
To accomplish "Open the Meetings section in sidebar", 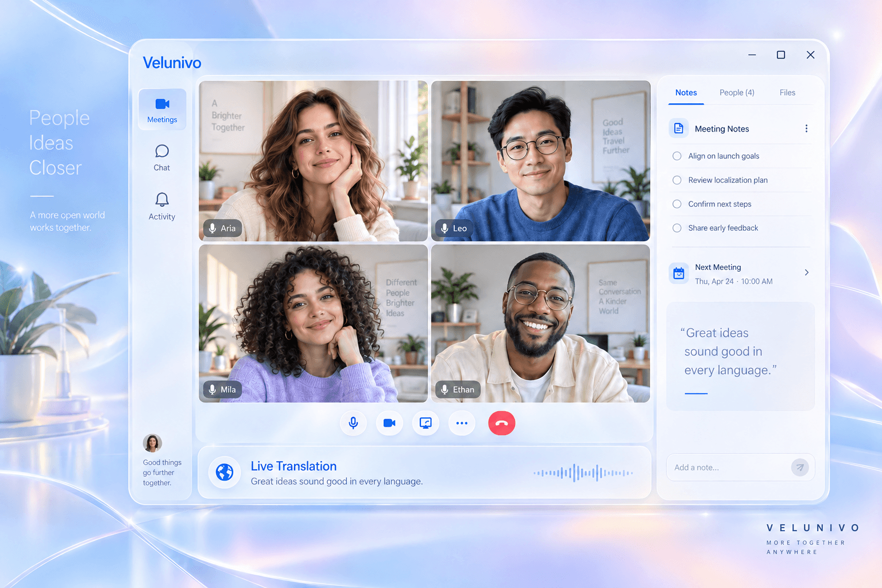I will (163, 110).
